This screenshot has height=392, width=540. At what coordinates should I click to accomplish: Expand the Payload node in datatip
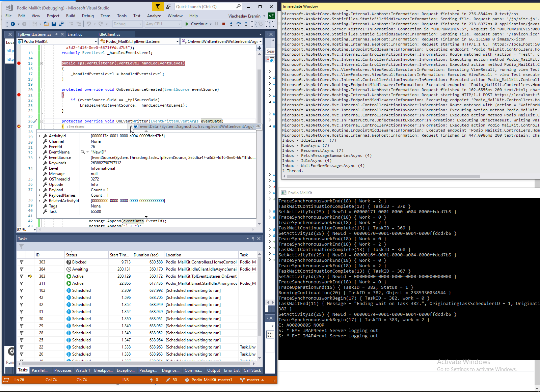[39, 190]
